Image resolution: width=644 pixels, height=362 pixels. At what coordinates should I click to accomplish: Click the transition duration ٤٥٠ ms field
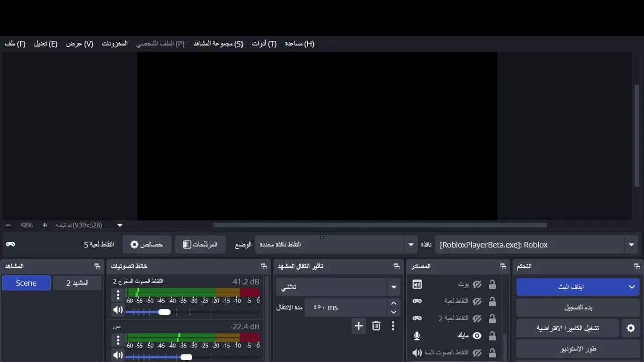click(x=345, y=307)
